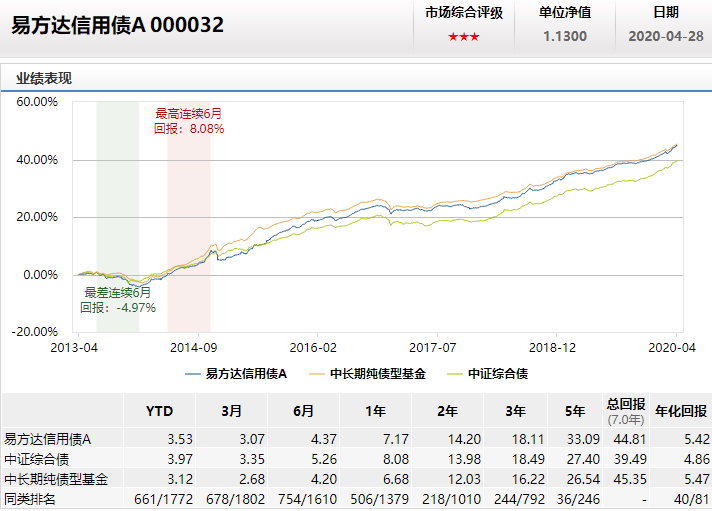Click the three-star market rating

pos(463,37)
